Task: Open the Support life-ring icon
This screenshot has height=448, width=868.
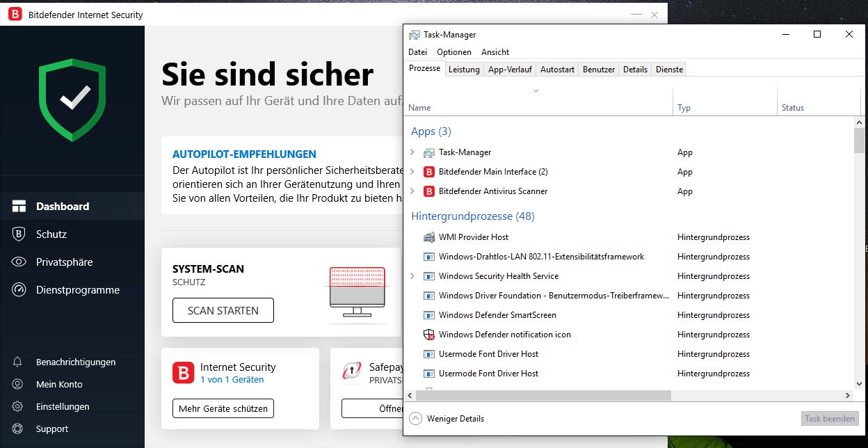Action: tap(18, 429)
